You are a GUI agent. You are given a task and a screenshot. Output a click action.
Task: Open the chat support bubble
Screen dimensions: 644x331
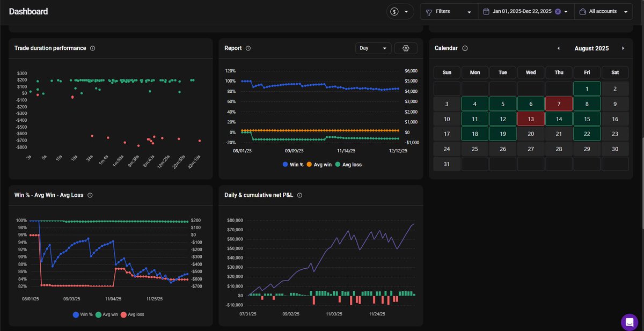point(629,322)
